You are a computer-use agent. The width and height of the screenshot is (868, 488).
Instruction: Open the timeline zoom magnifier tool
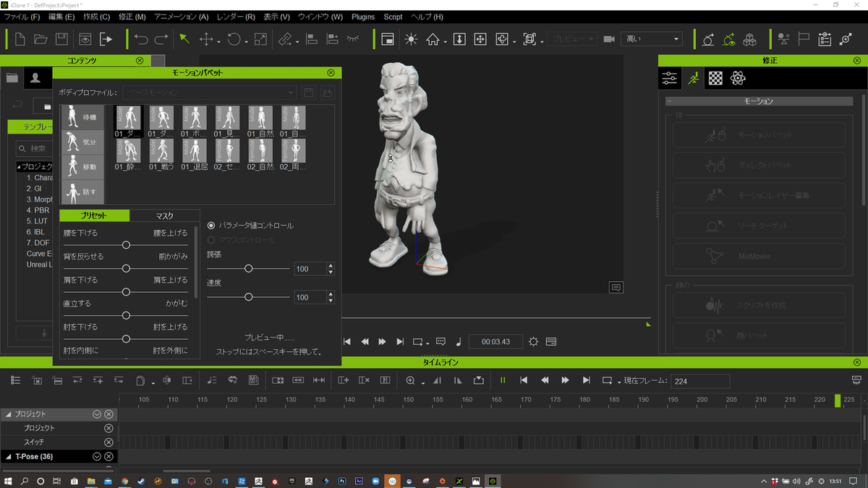tap(410, 380)
